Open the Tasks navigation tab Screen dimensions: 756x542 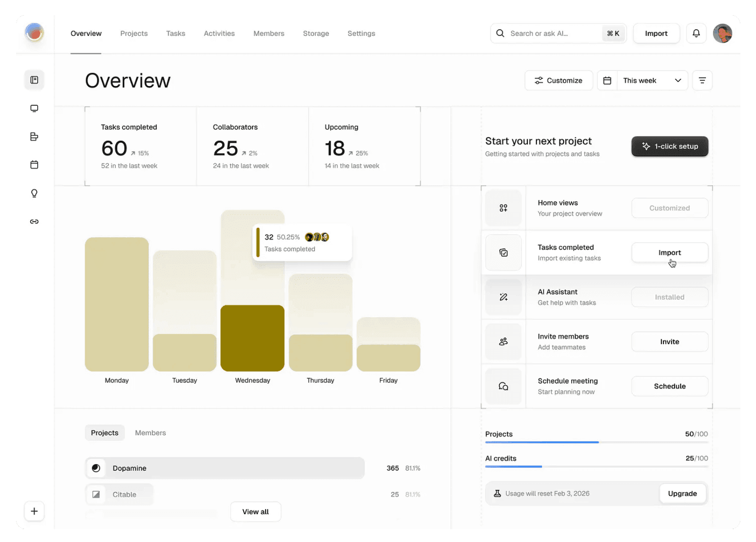tap(175, 34)
